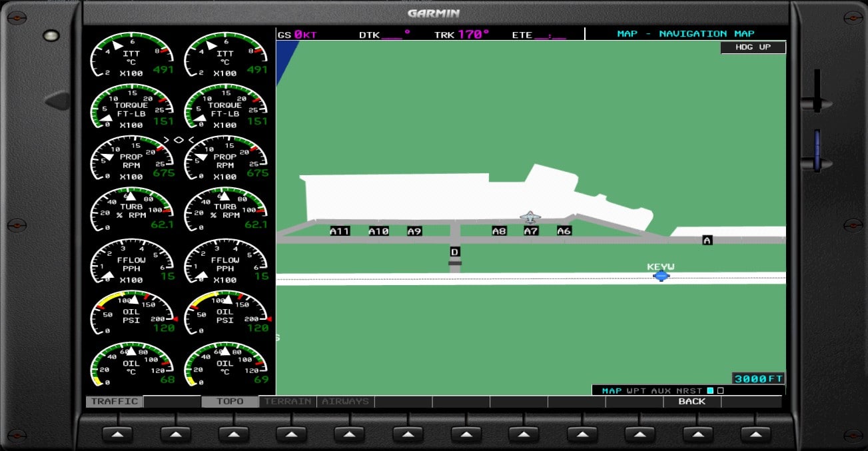The width and height of the screenshot is (868, 451).
Task: Open the HDG UP orientation box
Action: 753,47
